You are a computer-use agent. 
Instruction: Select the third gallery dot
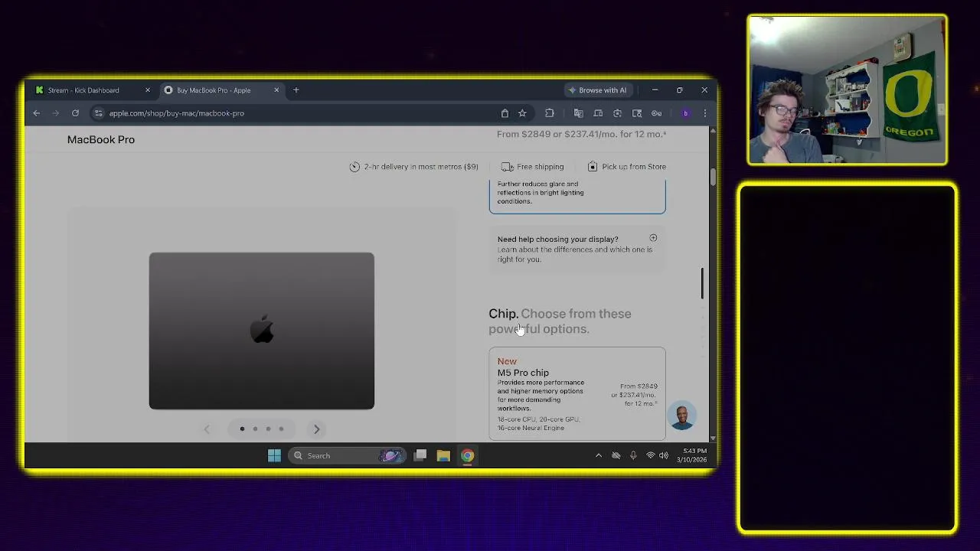coord(268,429)
